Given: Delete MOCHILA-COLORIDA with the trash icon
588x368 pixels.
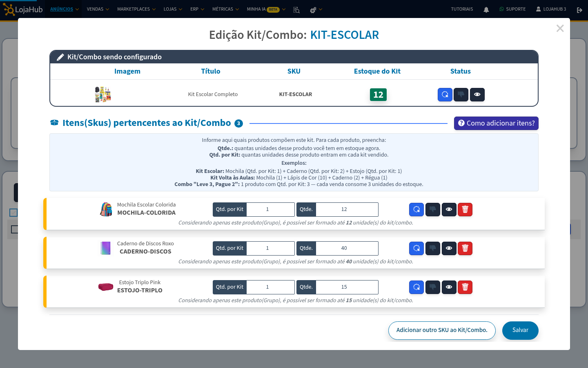Looking at the screenshot, I should click(x=465, y=209).
